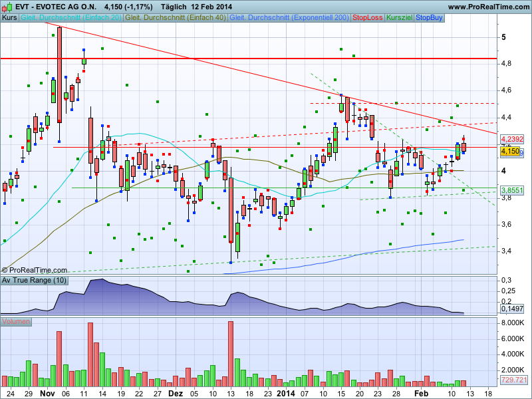Image resolution: width=532 pixels, height=399 pixels.
Task: Click the volume axis label 8.000K
Action: [513, 323]
